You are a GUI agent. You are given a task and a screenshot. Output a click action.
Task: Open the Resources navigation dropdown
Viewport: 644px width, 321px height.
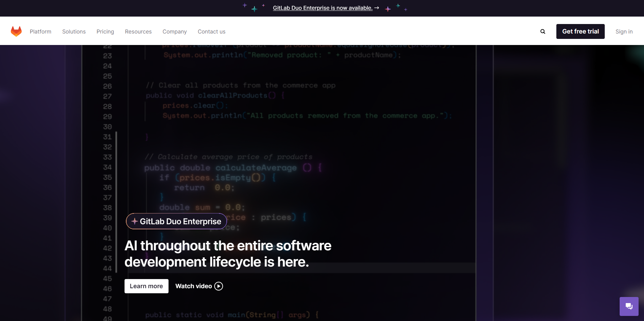click(138, 31)
